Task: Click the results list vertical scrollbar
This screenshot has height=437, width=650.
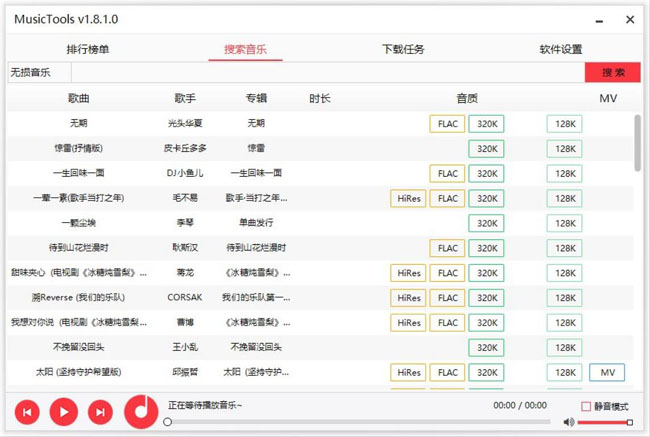Action: pos(637,143)
